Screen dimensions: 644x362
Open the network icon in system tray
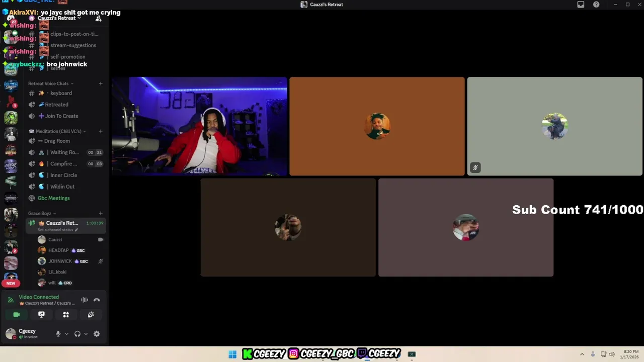(603, 354)
